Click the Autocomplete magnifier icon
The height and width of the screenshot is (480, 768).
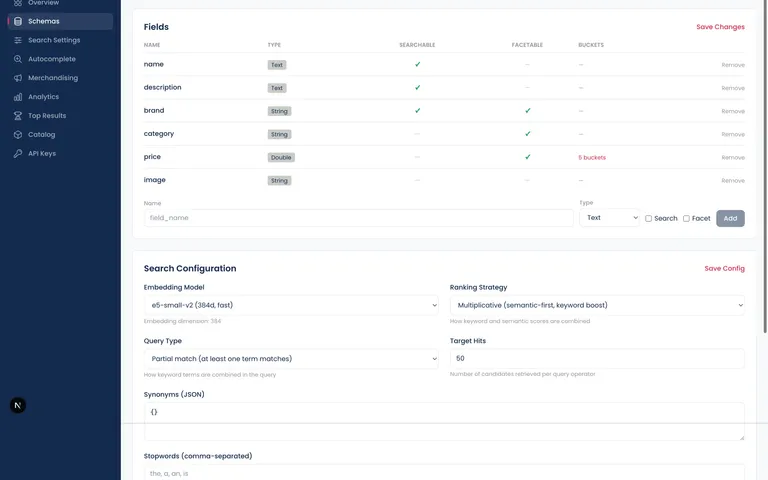point(18,59)
